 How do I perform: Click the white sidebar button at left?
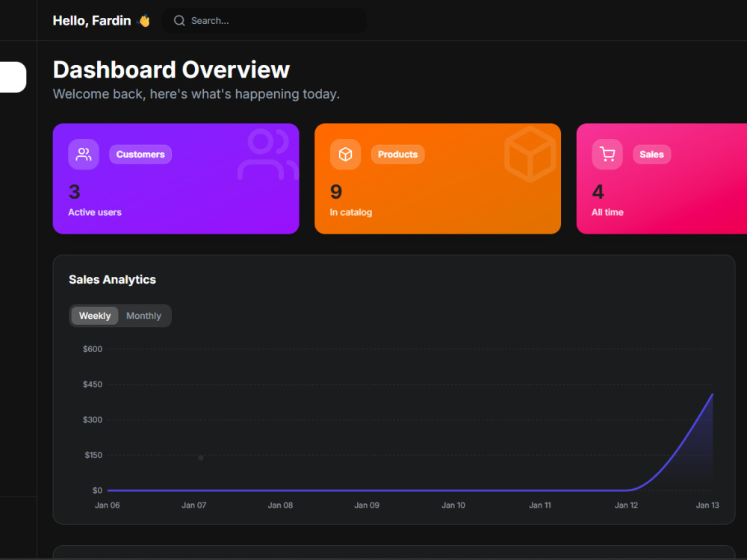(13, 77)
